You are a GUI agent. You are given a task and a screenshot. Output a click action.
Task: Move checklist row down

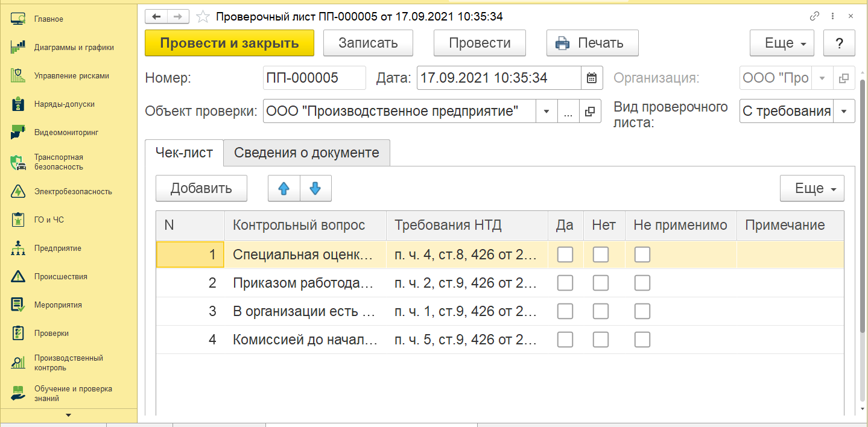coord(315,188)
